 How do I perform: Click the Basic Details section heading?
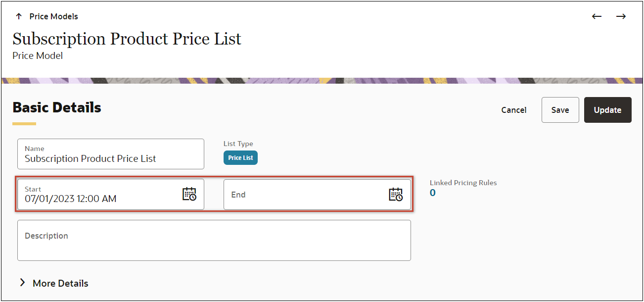click(57, 107)
